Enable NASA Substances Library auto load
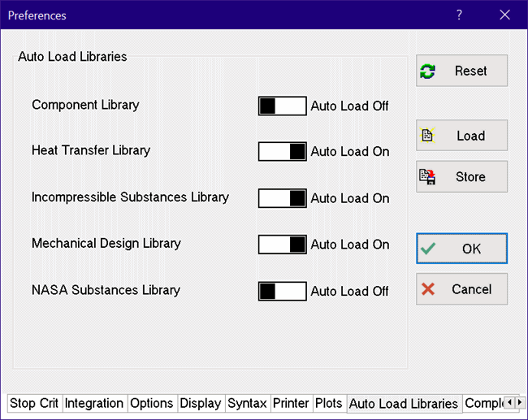 click(x=282, y=290)
